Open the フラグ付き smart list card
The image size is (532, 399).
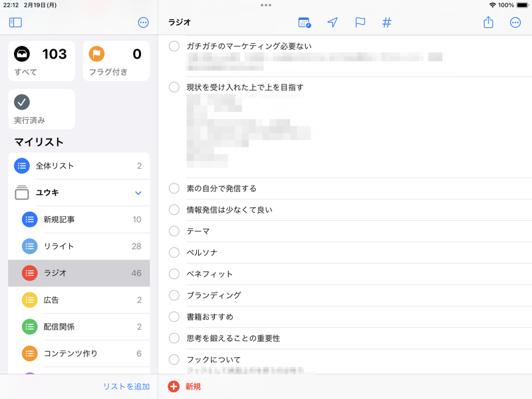116,61
